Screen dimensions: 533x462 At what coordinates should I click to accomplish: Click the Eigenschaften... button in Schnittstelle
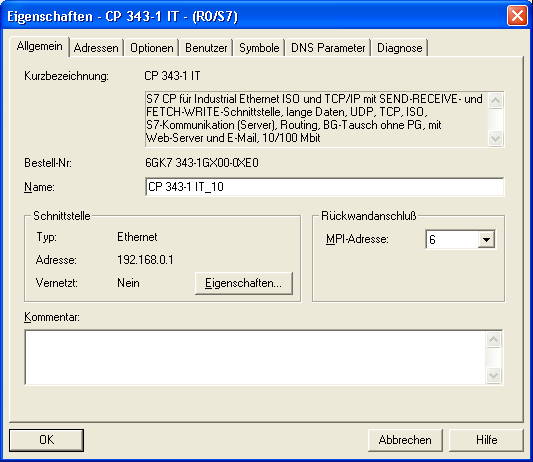pos(243,283)
